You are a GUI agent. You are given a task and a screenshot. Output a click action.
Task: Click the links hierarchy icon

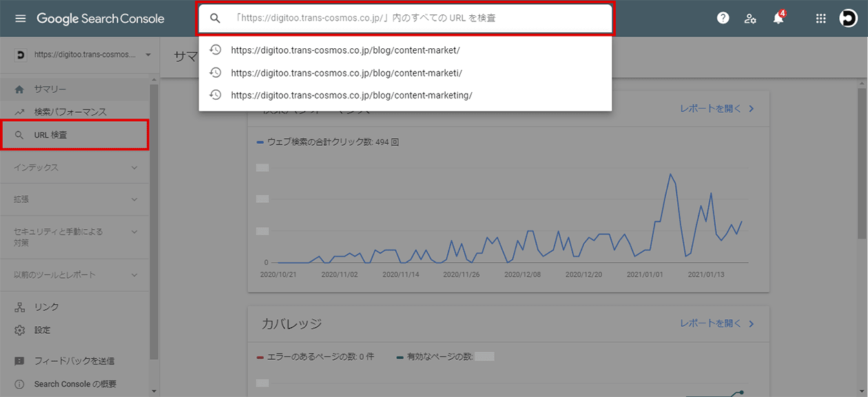(19, 308)
